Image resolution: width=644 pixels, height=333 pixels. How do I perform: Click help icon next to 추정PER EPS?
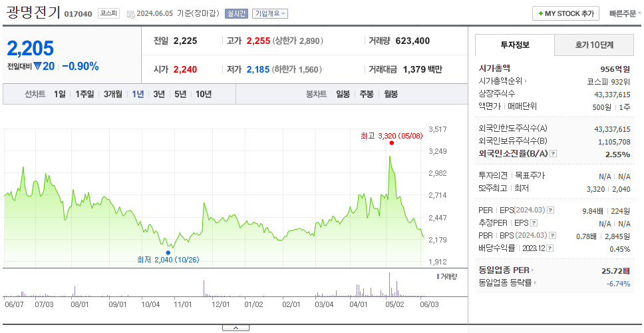pyautogui.click(x=534, y=223)
